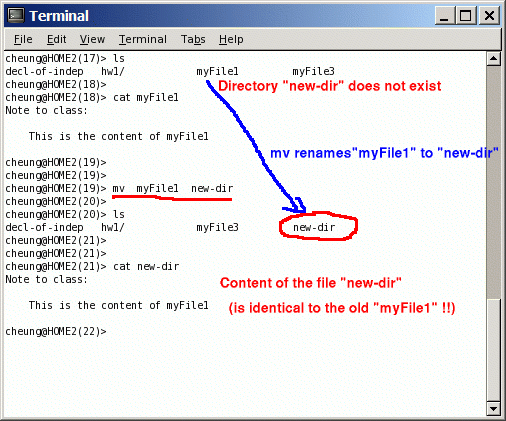Click the circled new-dir entry in ls output
Screen dimensions: 506x421
pos(314,227)
